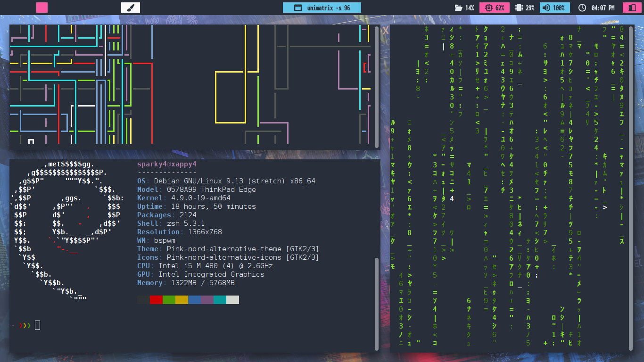The image size is (644, 362).
Task: Click the red color block in neofetch output
Action: click(x=156, y=300)
